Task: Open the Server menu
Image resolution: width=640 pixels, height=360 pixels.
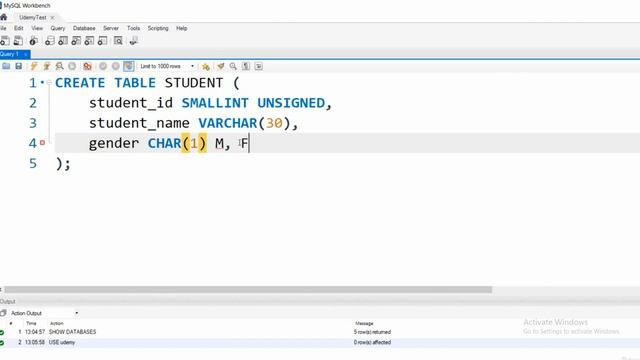Action: (x=111, y=28)
